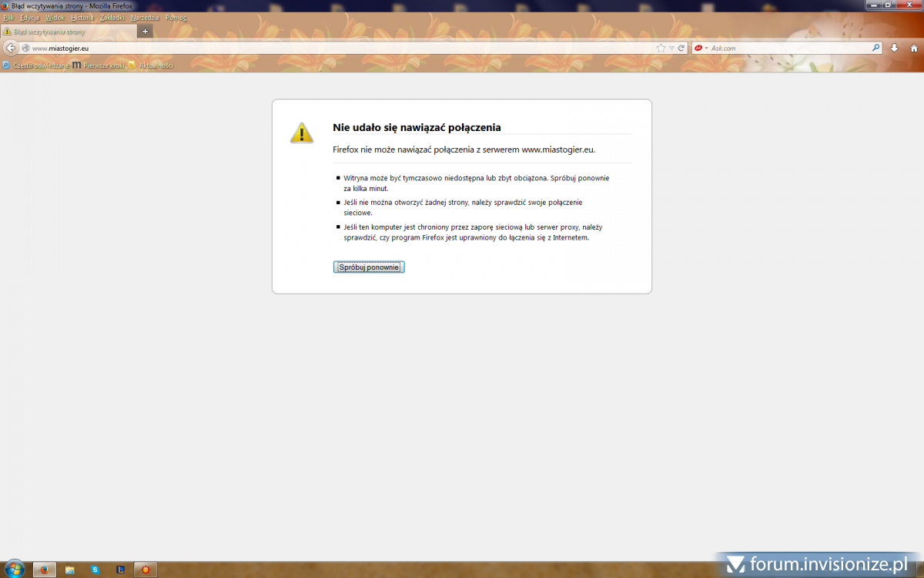Image resolution: width=924 pixels, height=578 pixels.
Task: Reload the page using the refresh icon
Action: tap(681, 48)
